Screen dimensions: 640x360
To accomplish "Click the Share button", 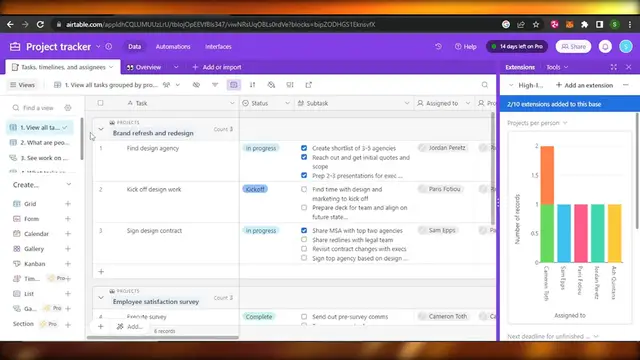I will click(x=573, y=47).
